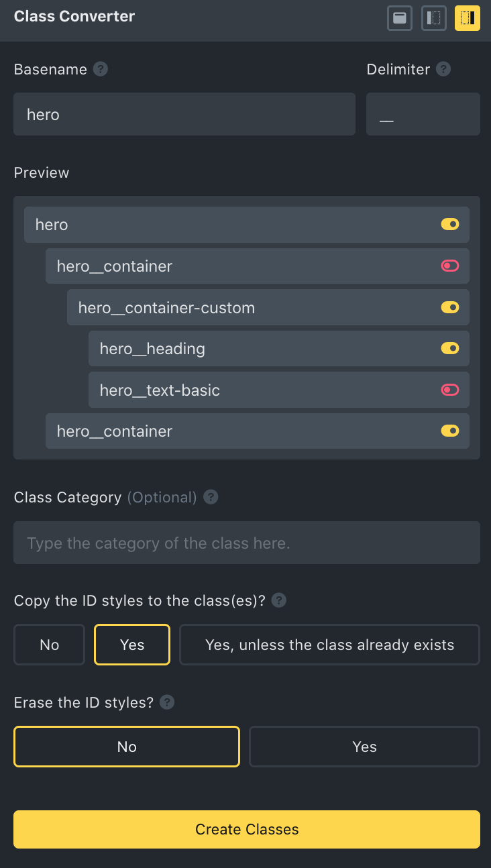The height and width of the screenshot is (868, 491).
Task: Focus the Class Category text field
Action: [247, 543]
